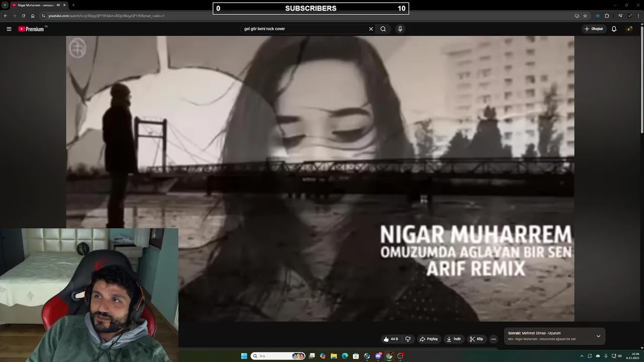Bookmark this page with star icon

coord(585,16)
